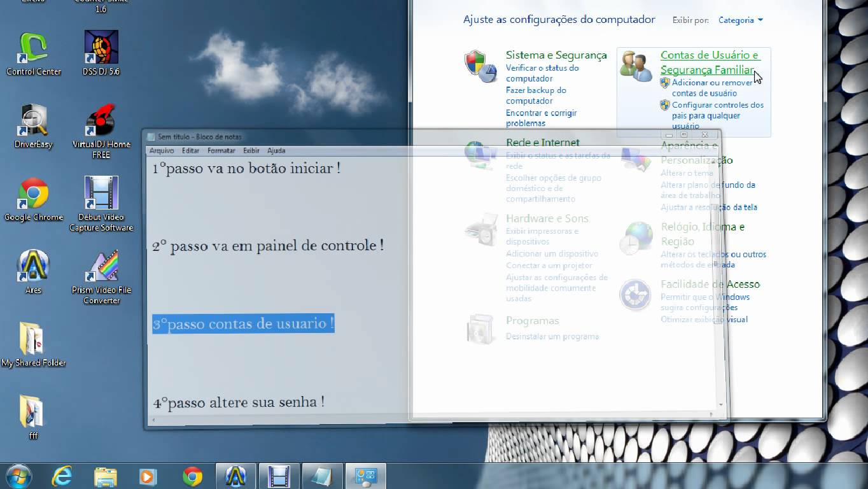This screenshot has width=868, height=489.
Task: Open Relógio, Idioma e Região category
Action: (703, 234)
